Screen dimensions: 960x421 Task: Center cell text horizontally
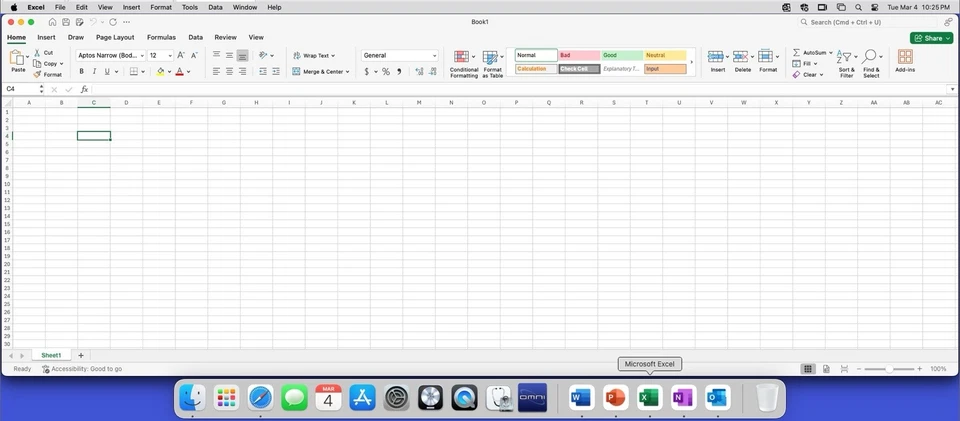pos(230,72)
